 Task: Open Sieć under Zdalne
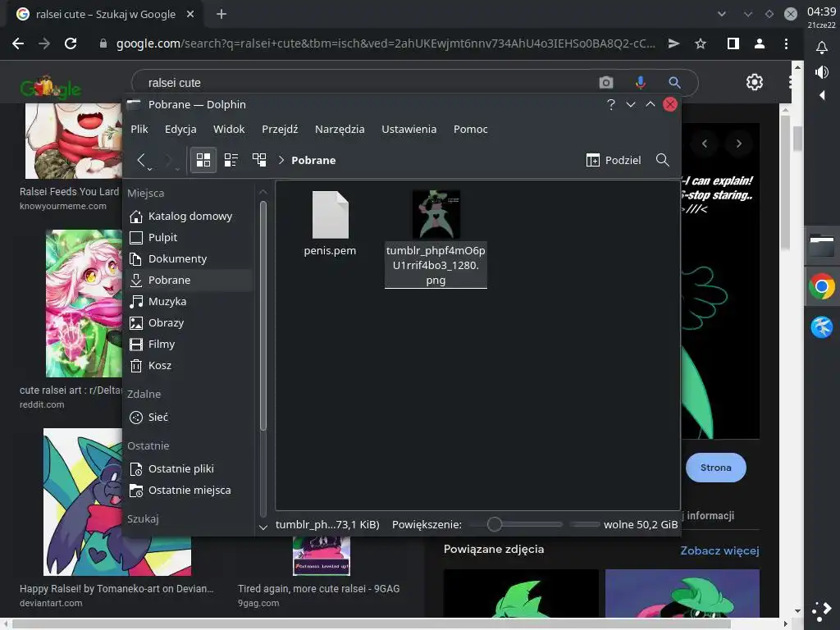coord(189,418)
